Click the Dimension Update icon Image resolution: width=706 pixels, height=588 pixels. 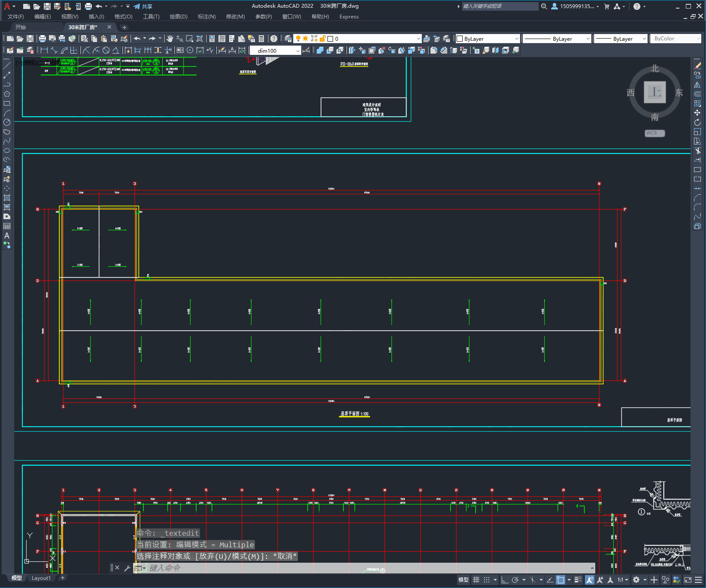[242, 50]
